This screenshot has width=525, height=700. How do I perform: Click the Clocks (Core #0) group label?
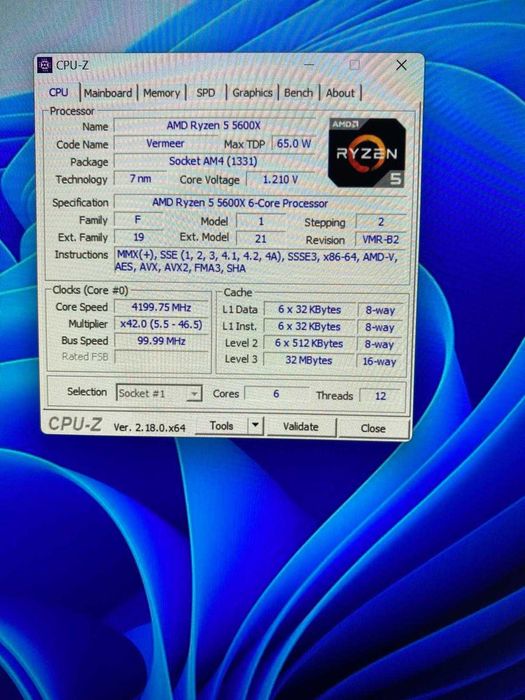point(90,290)
